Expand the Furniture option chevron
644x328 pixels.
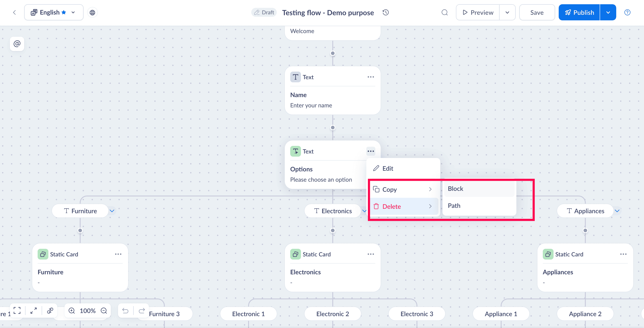click(112, 211)
